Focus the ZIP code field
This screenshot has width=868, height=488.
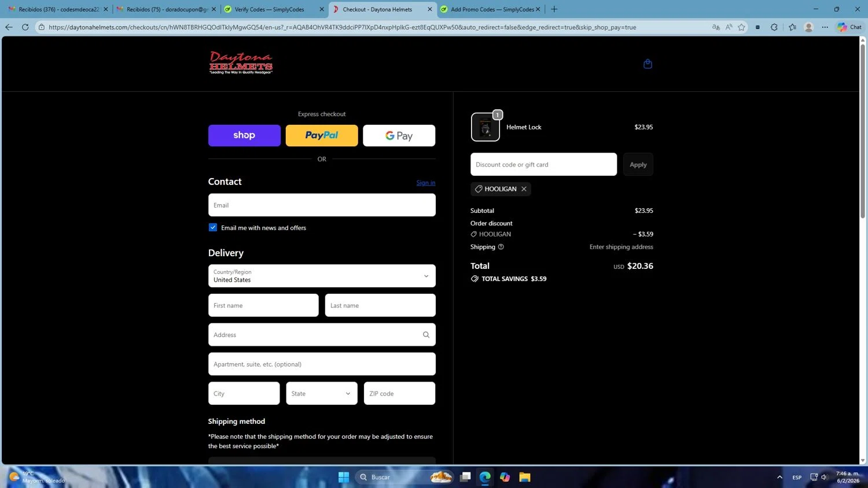tap(399, 393)
